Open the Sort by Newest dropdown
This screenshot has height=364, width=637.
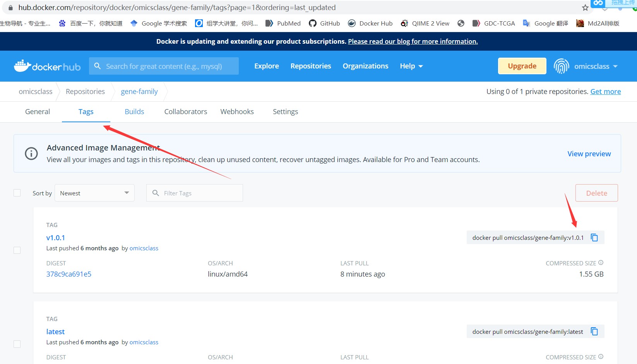[94, 193]
